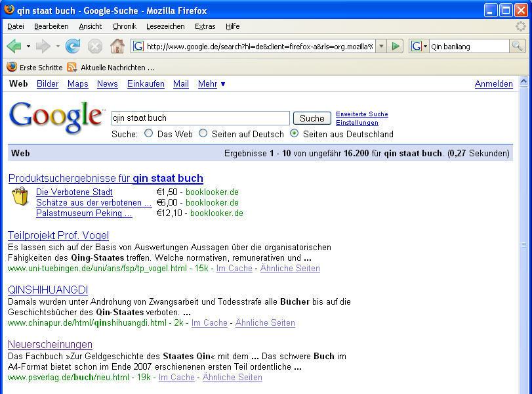Reload the current page
Screen dimensions: 532x394
pos(73,46)
